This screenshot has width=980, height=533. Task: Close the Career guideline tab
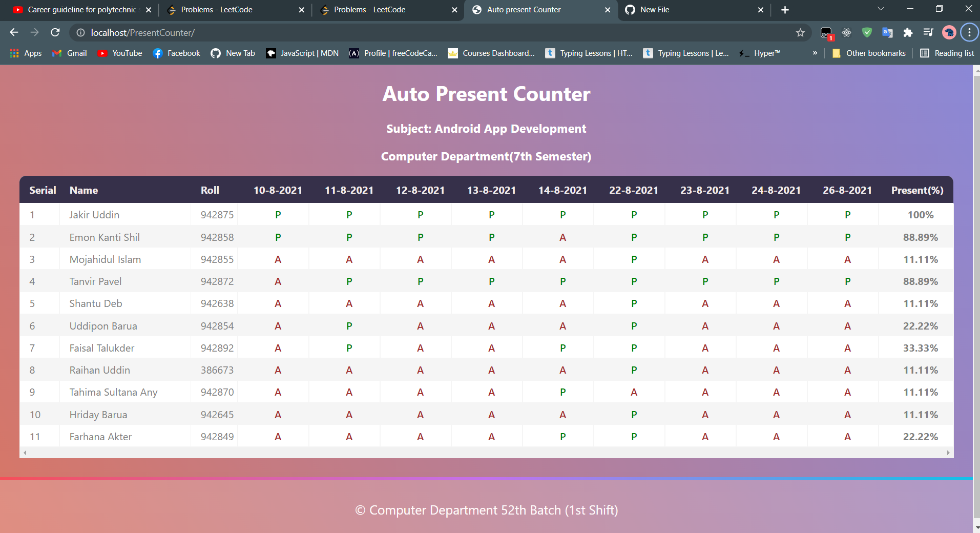click(149, 10)
